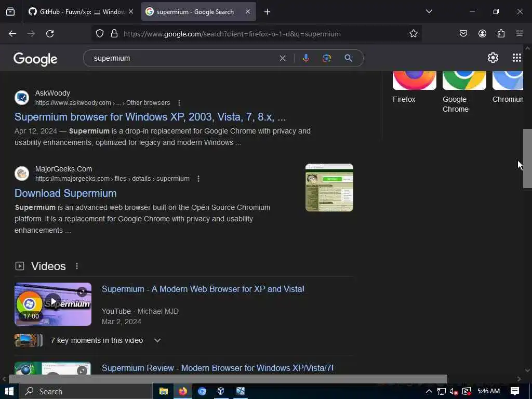Open the Extensions puzzle icon
Image resolution: width=532 pixels, height=399 pixels.
[501, 34]
